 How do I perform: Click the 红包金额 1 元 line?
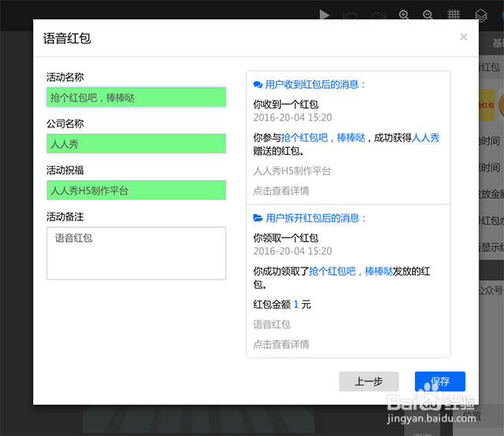pyautogui.click(x=282, y=305)
